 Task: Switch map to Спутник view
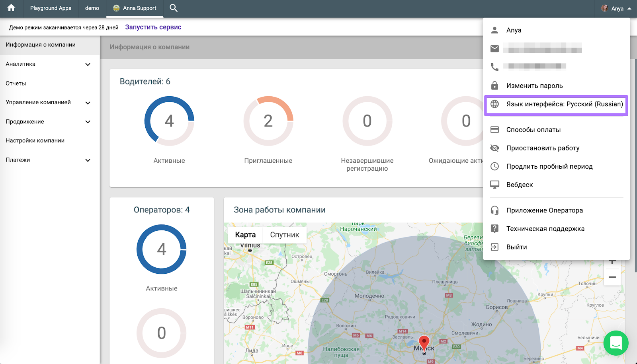click(x=284, y=235)
